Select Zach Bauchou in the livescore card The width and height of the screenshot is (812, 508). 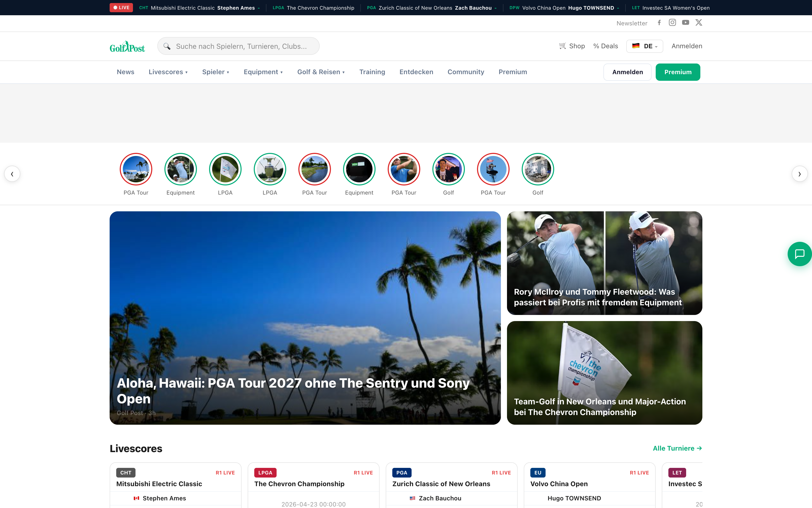[x=440, y=498]
